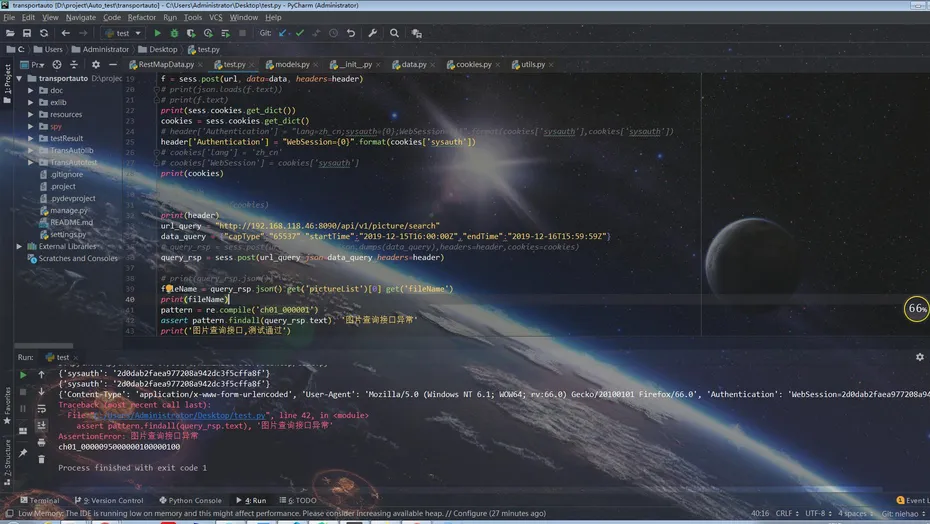Select manage.py in project tree

(63, 210)
